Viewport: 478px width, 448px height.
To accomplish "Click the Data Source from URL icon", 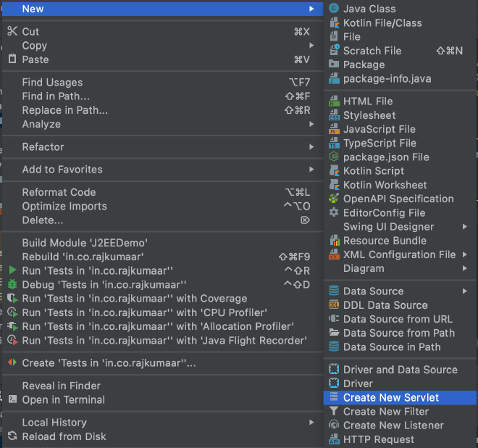I will click(x=334, y=319).
